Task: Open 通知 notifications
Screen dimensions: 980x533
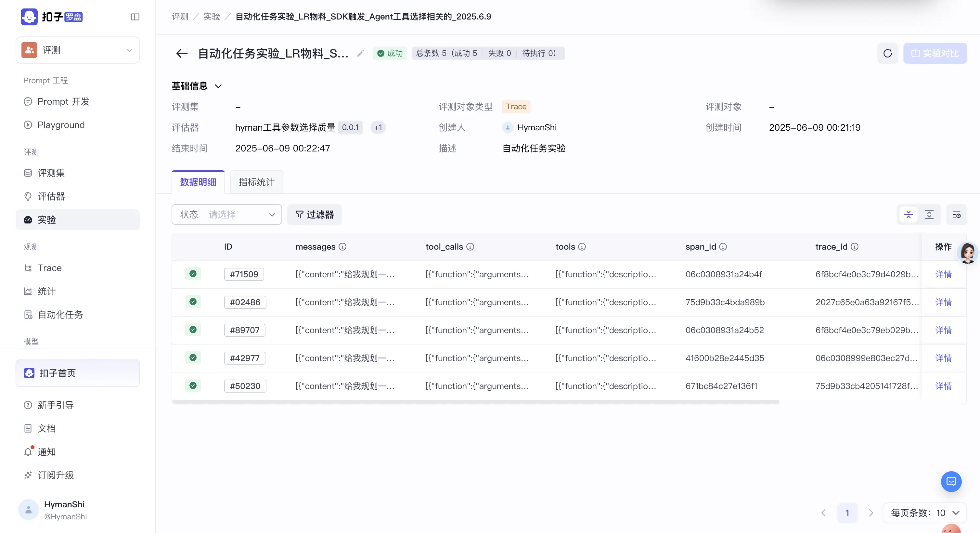Action: point(78,451)
